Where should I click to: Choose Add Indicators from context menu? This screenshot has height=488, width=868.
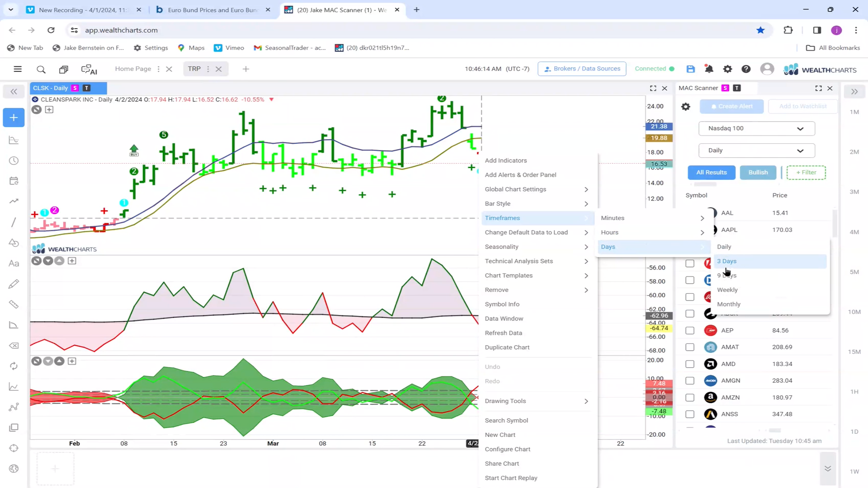point(537,160)
